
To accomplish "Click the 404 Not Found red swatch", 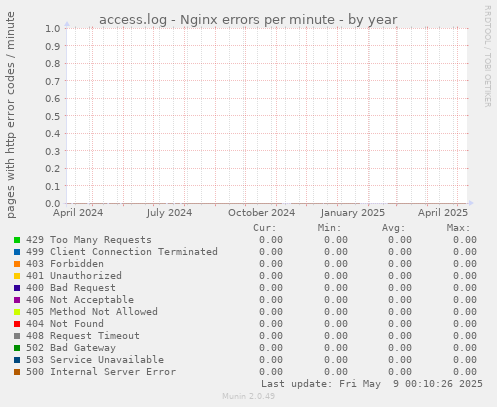I will pos(17,324).
